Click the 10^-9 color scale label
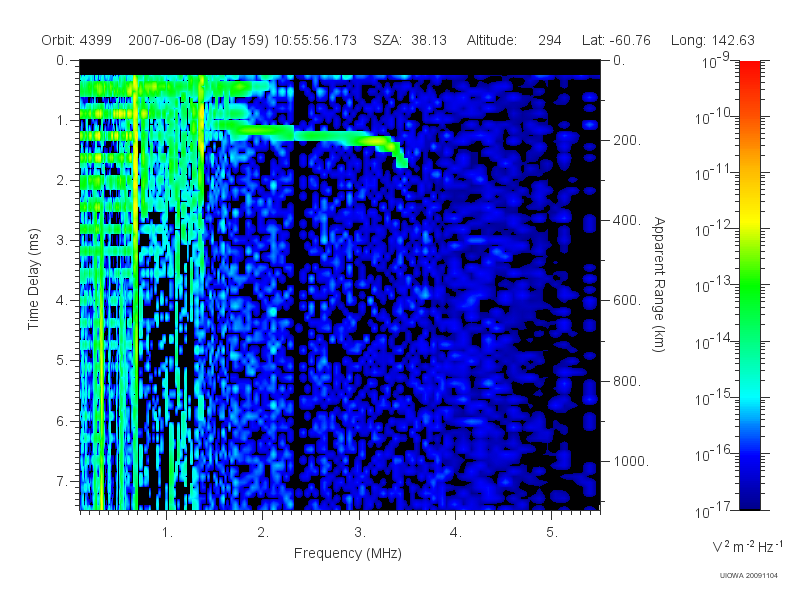This screenshot has height=600, width=800. (x=716, y=61)
